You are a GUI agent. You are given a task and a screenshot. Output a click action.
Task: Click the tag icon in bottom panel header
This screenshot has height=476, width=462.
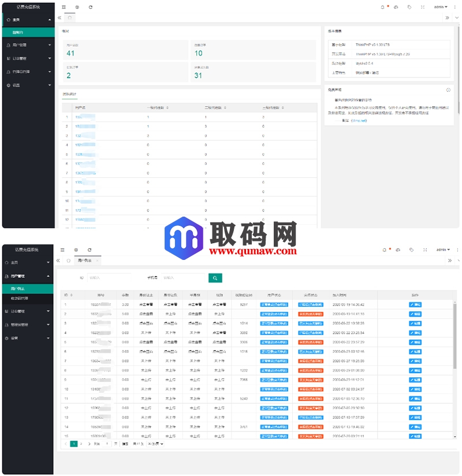410,250
